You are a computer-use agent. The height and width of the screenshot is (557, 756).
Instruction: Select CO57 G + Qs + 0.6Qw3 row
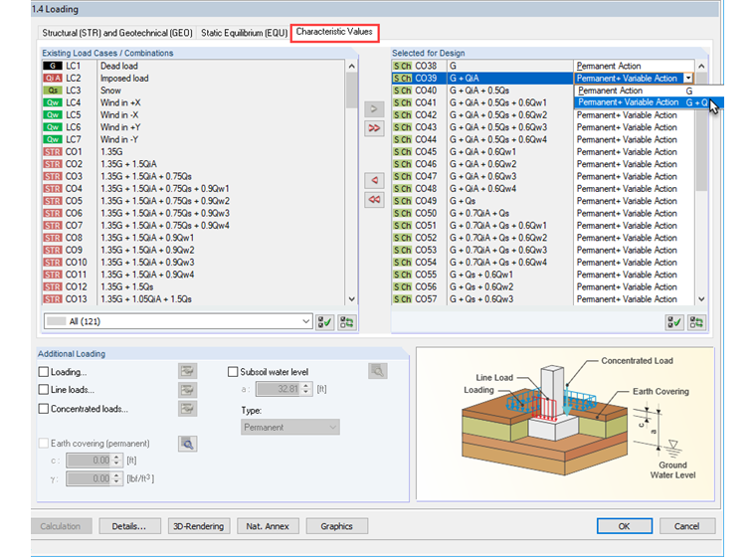[543, 299]
